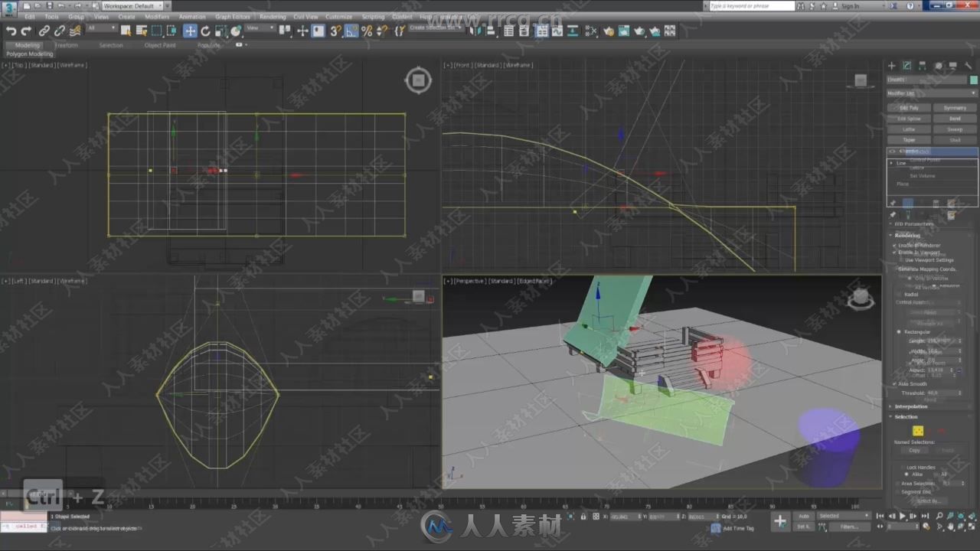Open Select by Name list icon
This screenshot has height=551, width=980.
click(142, 31)
